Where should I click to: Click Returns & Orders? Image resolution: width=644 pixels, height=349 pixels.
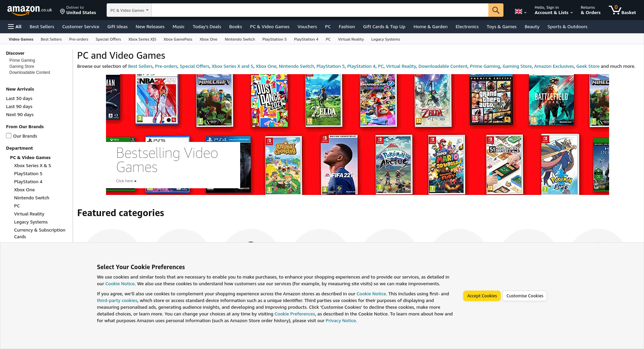[591, 10]
